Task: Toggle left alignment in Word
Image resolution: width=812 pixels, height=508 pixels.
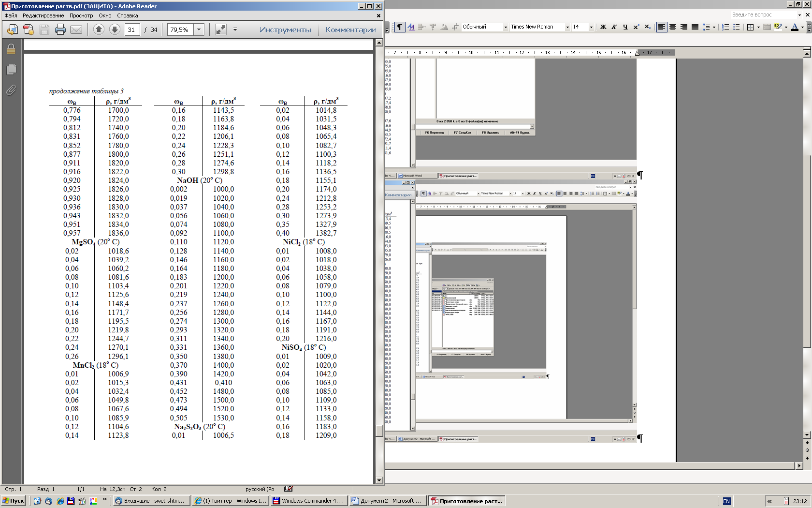Action: click(662, 27)
